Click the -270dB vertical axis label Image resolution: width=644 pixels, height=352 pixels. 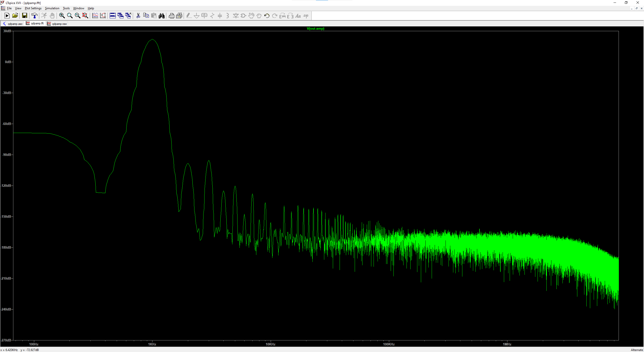point(6,340)
